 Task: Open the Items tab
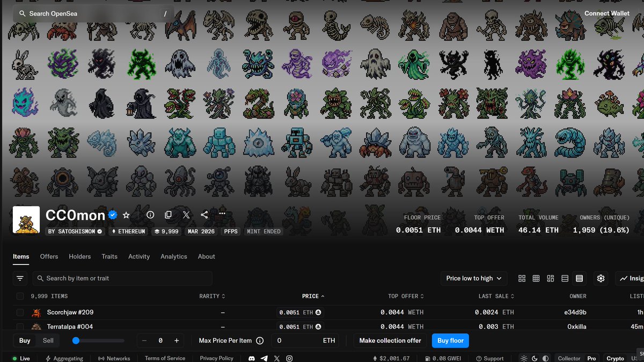tap(21, 256)
